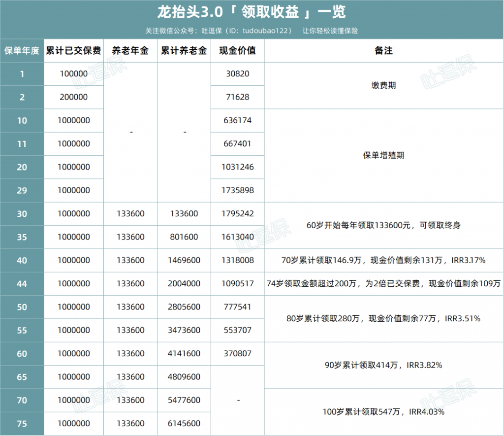
Task: Click cash value 370807
Action: coord(238,354)
